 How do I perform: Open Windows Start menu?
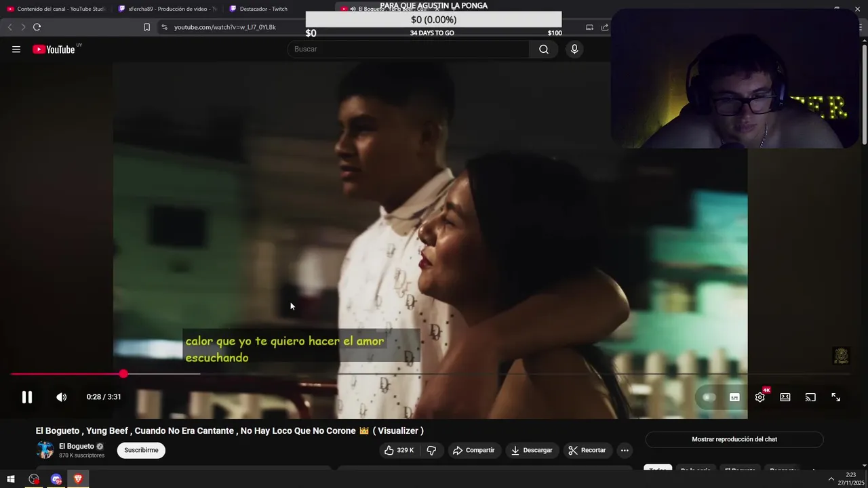tap(11, 479)
